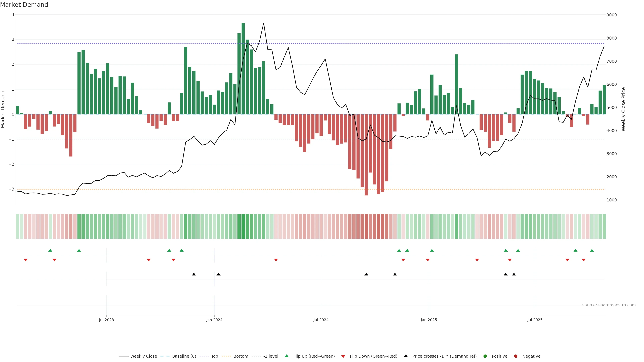Click the 9000 price axis tick label
This screenshot has height=362, width=644.
pos(611,15)
